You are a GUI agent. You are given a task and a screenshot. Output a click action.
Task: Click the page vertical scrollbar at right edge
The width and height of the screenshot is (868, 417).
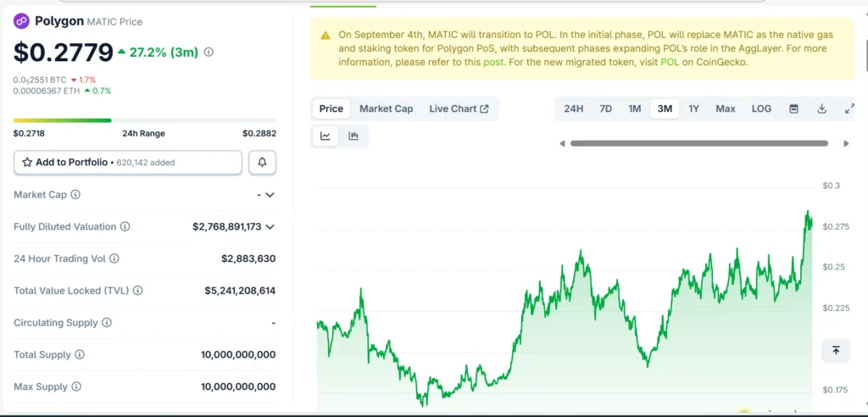[865, 55]
